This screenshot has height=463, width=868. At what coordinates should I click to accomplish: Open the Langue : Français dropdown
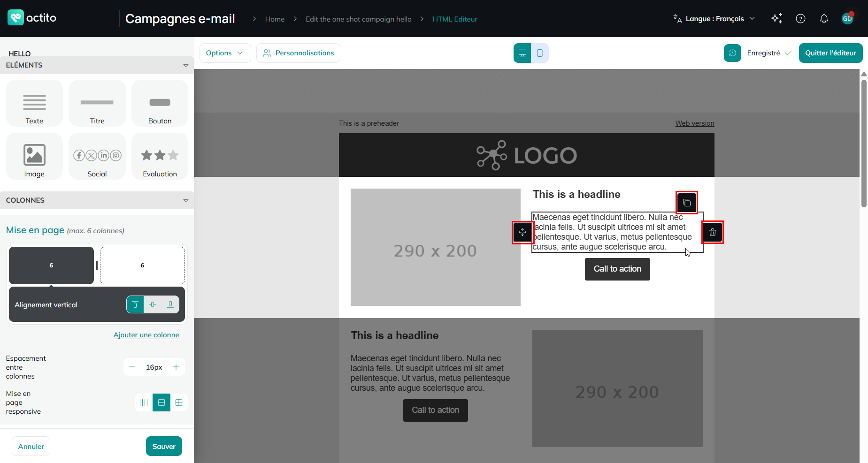click(714, 19)
